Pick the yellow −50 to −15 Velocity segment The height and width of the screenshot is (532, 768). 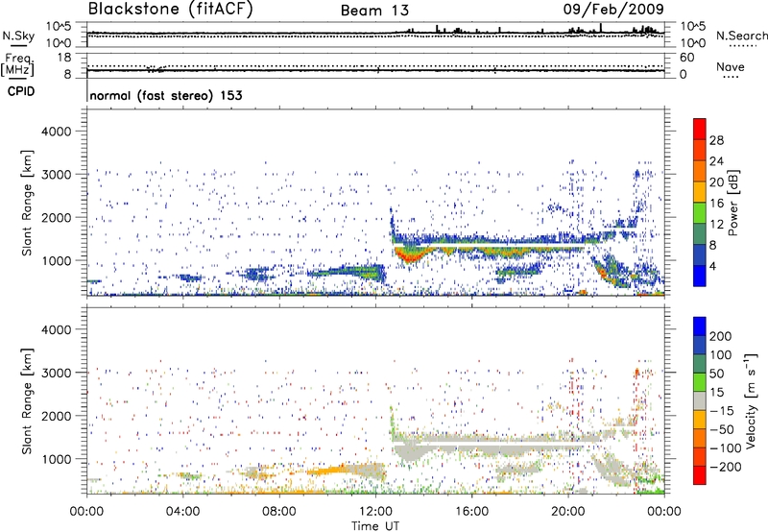coord(700,420)
